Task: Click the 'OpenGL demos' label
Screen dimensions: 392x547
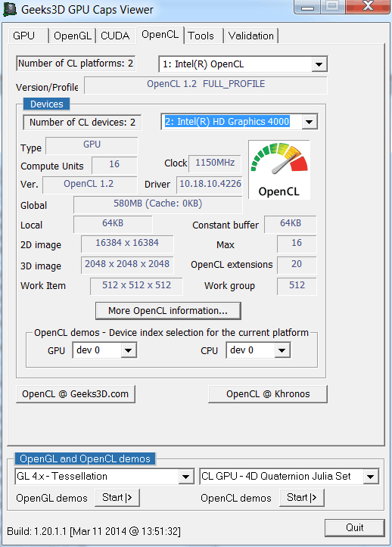Action: coord(51,498)
